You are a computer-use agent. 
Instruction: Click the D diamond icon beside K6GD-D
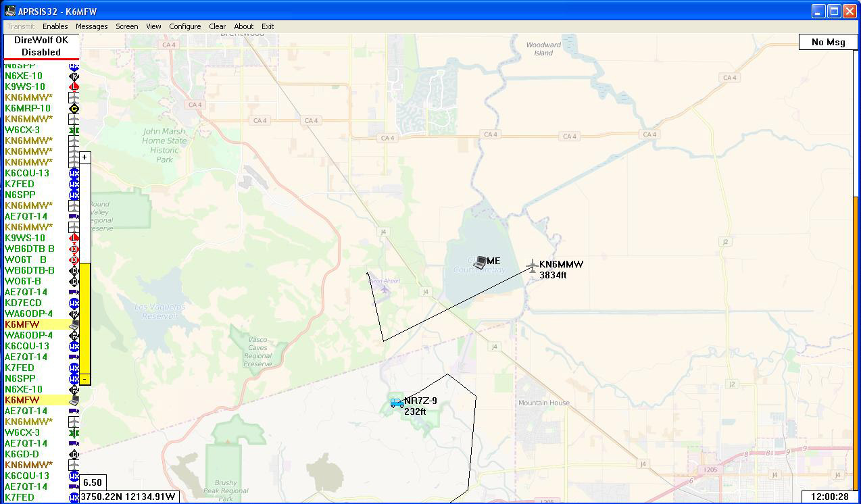74,454
